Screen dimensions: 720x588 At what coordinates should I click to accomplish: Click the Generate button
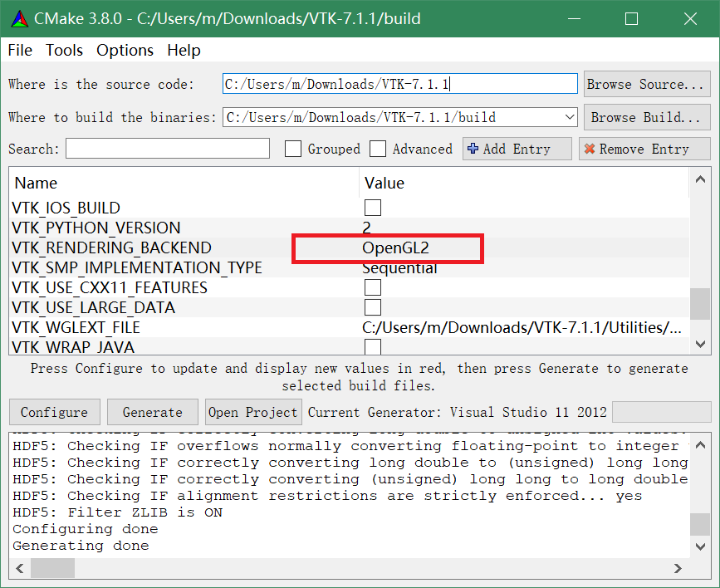(x=152, y=412)
